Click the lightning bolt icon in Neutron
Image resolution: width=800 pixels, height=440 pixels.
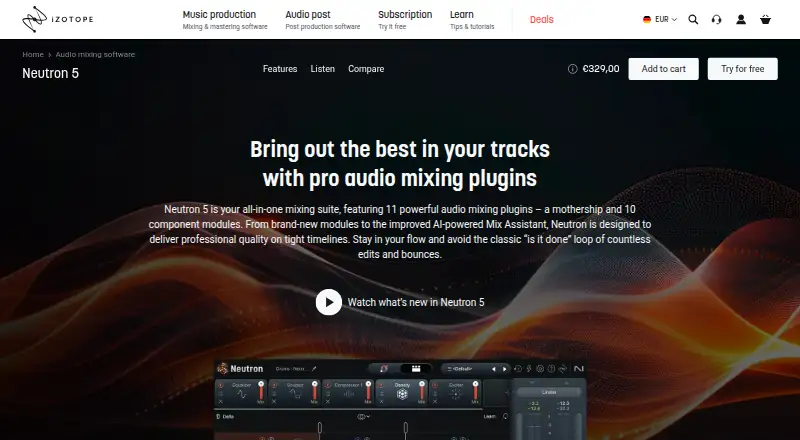(529, 369)
